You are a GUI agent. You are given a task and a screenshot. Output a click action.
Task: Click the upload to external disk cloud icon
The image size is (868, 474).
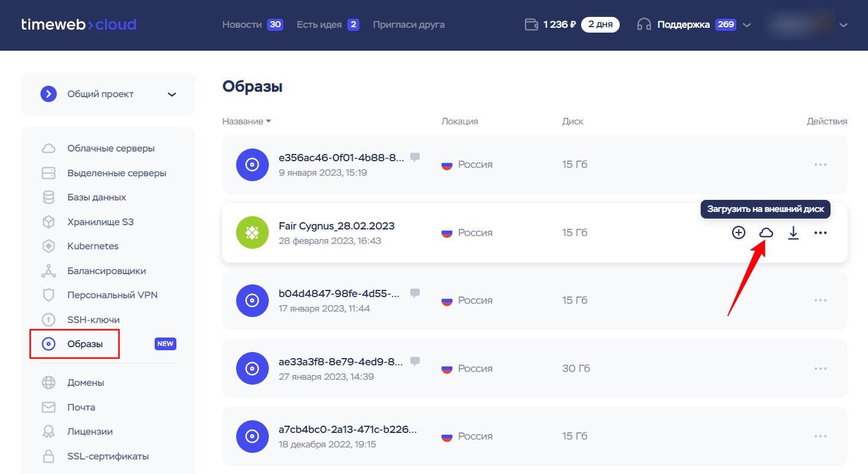point(766,232)
